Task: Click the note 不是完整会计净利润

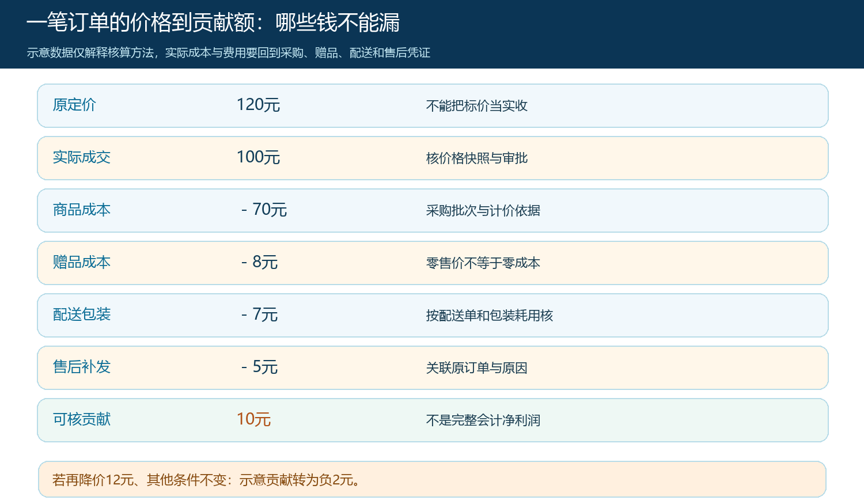Action: coord(483,420)
